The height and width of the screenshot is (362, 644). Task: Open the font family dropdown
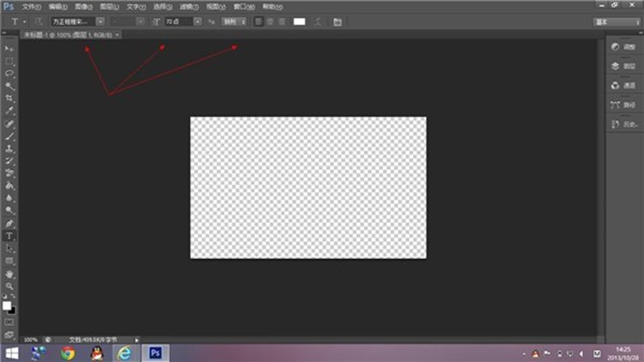(100, 21)
